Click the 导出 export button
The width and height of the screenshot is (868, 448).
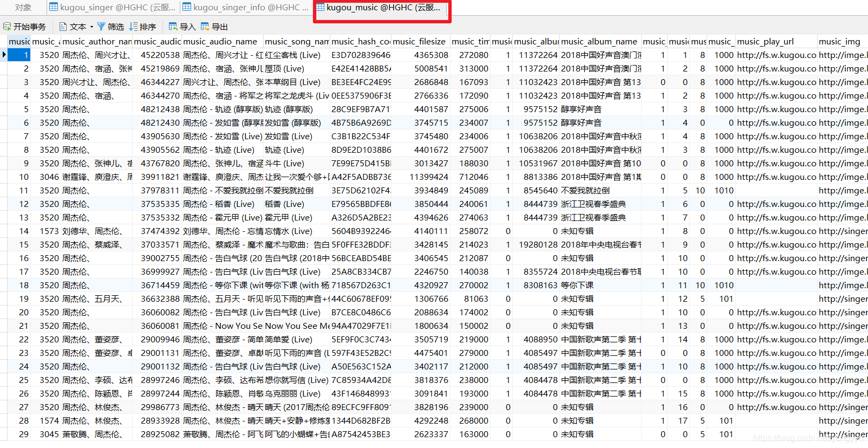click(214, 27)
